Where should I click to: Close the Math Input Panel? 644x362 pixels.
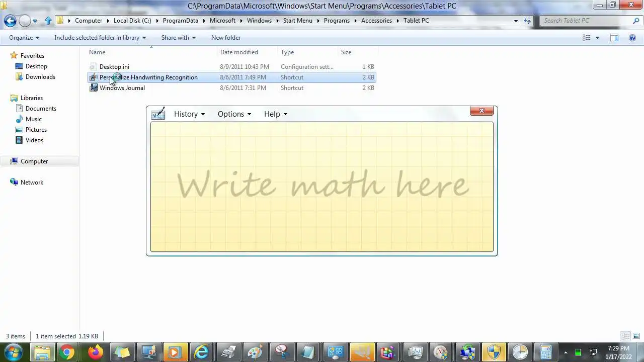pos(481,111)
